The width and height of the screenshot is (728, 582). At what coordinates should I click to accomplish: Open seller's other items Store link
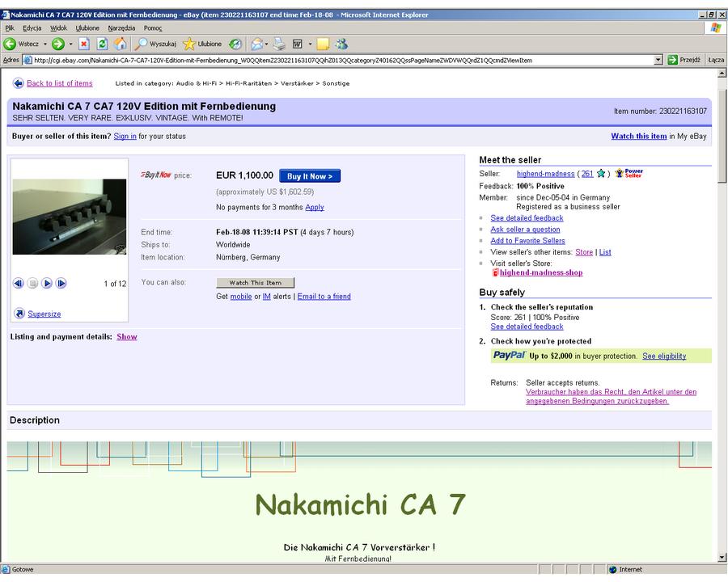coord(584,252)
